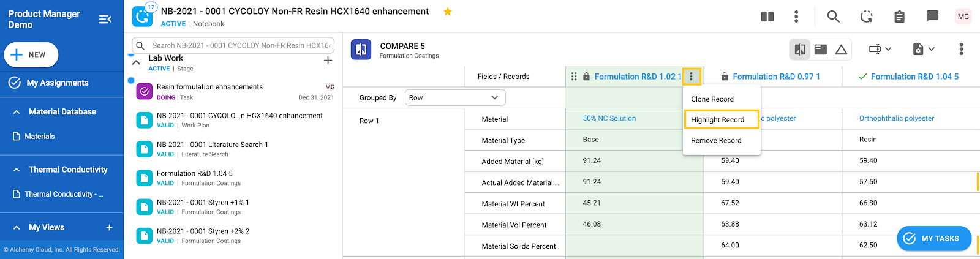
Task: Click the refresh/history circular arrow icon
Action: click(x=866, y=17)
